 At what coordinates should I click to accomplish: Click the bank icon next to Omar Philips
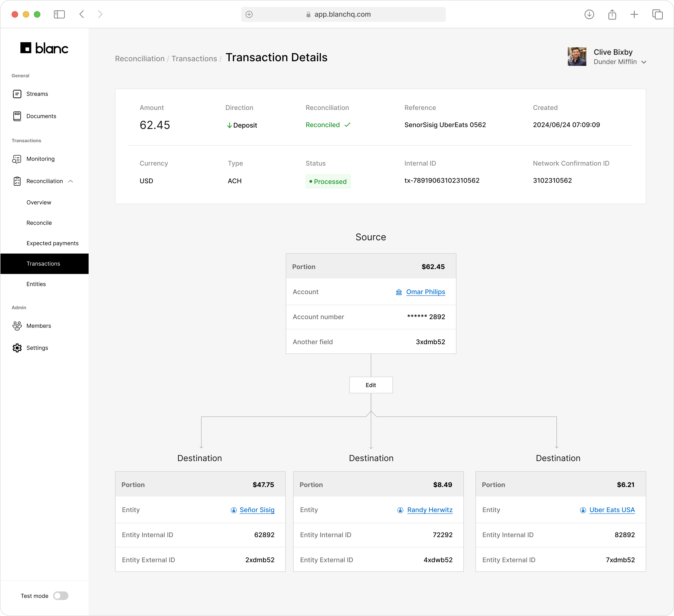click(398, 292)
